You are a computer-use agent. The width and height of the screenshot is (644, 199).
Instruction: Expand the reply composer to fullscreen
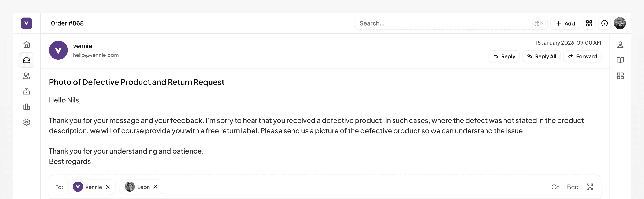[590, 187]
